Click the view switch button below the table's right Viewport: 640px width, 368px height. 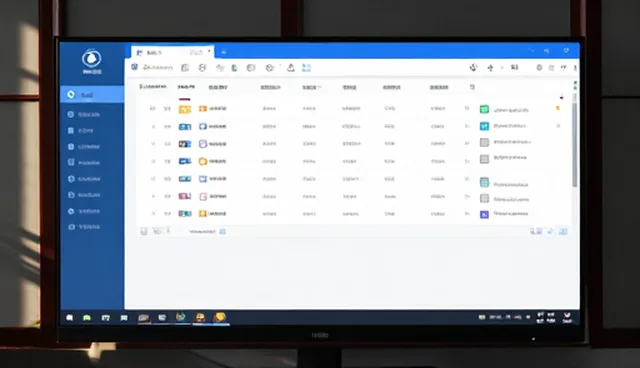click(x=563, y=231)
